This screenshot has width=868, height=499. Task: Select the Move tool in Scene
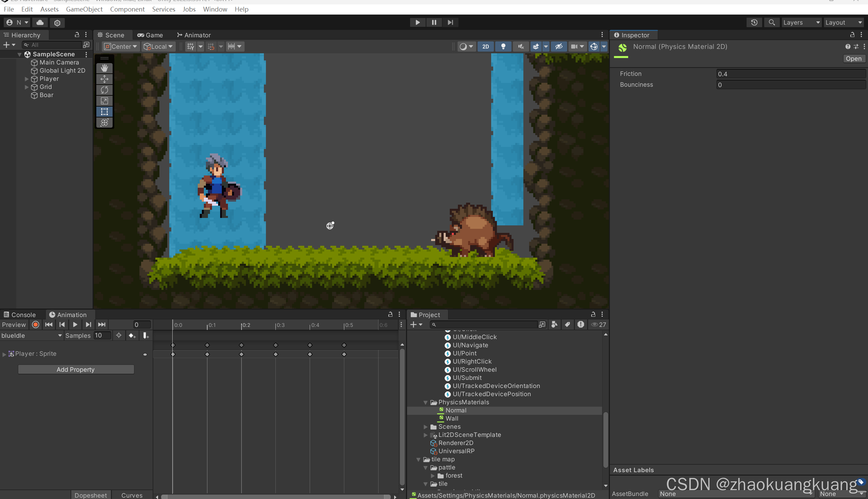[104, 79]
